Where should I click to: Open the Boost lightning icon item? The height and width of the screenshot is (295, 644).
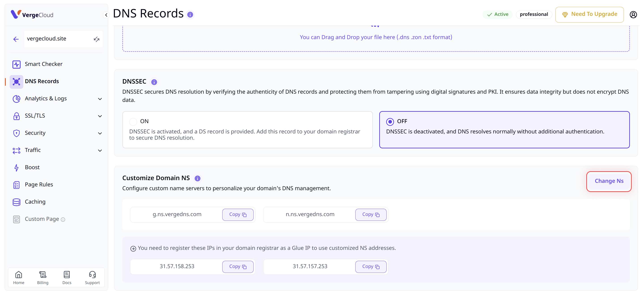coord(17,168)
